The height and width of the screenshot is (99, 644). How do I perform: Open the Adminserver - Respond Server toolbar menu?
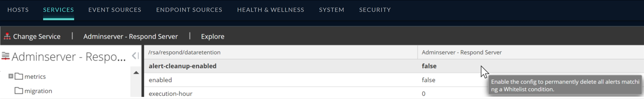pyautogui.click(x=130, y=36)
